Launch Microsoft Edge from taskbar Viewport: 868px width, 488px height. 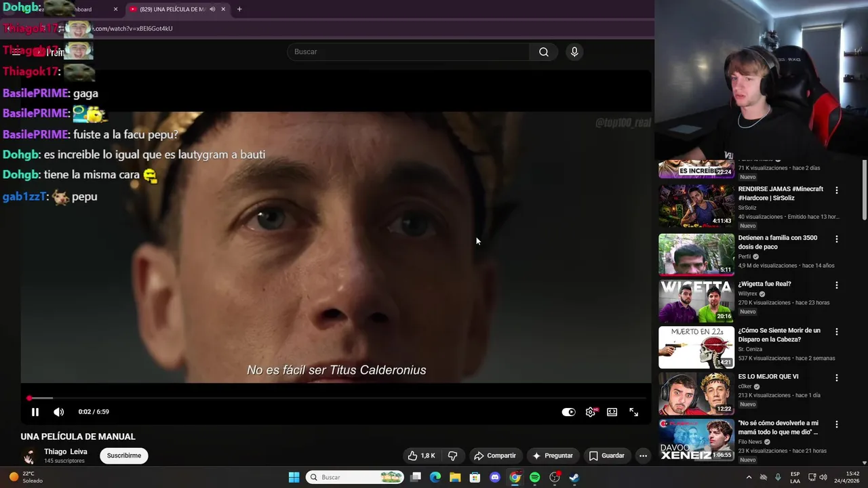coord(435,477)
